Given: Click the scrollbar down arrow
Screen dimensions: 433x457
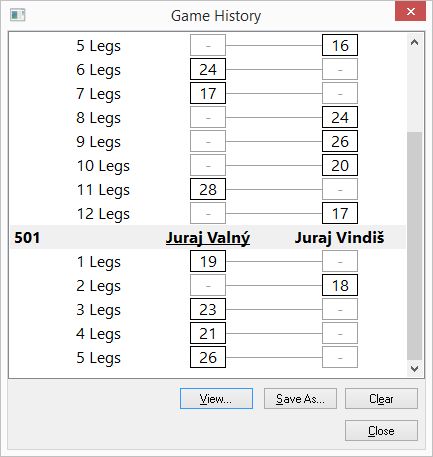Looking at the screenshot, I should 414,368.
